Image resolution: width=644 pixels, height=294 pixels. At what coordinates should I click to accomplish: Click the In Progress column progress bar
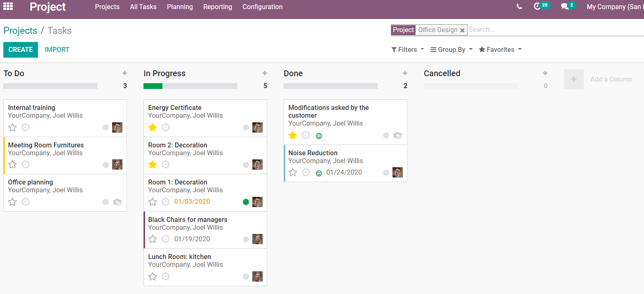coord(190,86)
